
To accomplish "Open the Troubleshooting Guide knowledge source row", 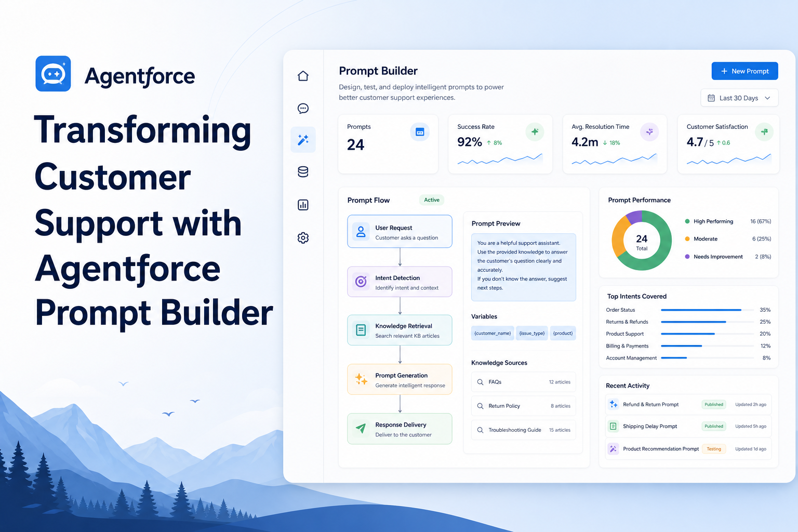I will tap(524, 430).
